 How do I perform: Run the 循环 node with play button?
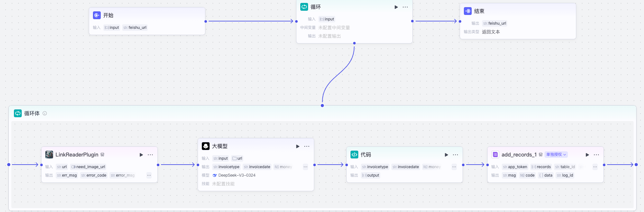coord(396,7)
